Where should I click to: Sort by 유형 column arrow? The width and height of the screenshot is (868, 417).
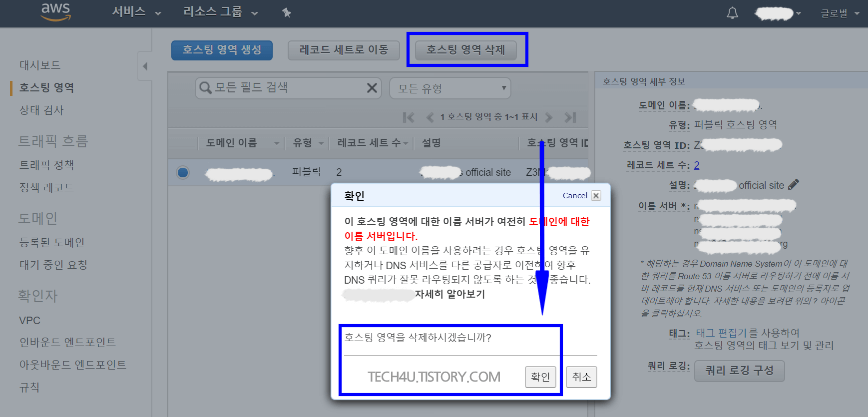pyautogui.click(x=321, y=143)
